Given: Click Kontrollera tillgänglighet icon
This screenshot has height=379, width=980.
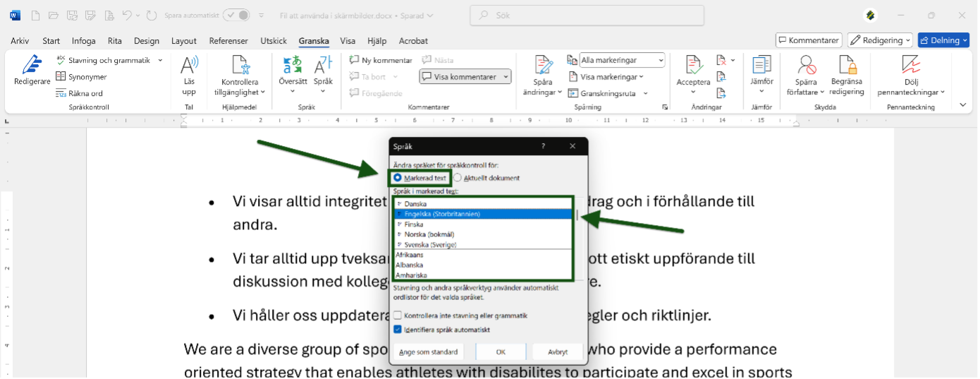Looking at the screenshot, I should tap(240, 66).
